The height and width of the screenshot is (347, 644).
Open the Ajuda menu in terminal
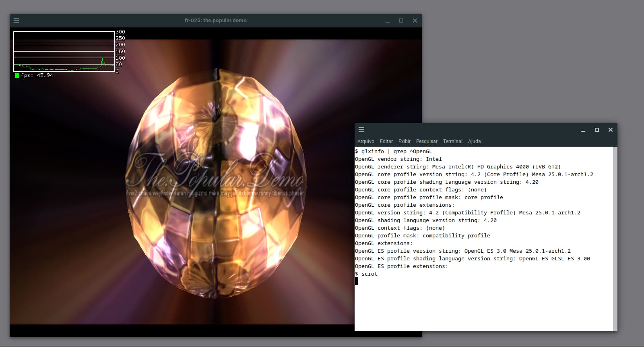tap(475, 141)
